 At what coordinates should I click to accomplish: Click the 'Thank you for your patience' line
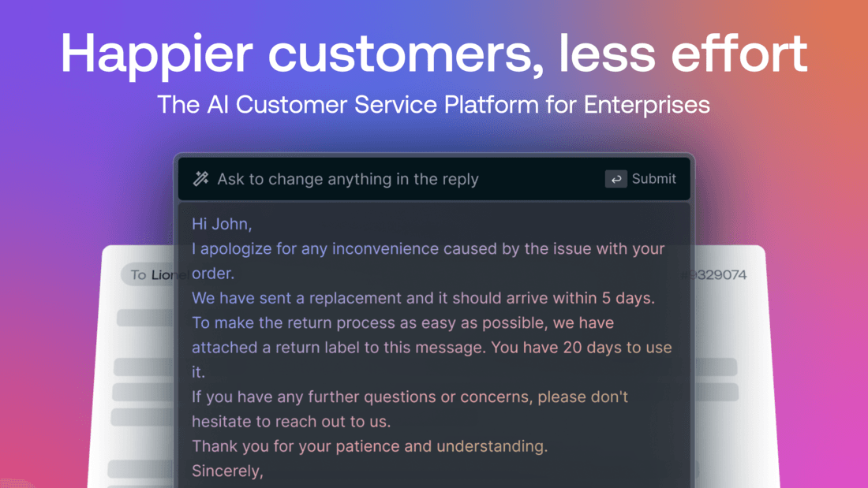point(370,446)
